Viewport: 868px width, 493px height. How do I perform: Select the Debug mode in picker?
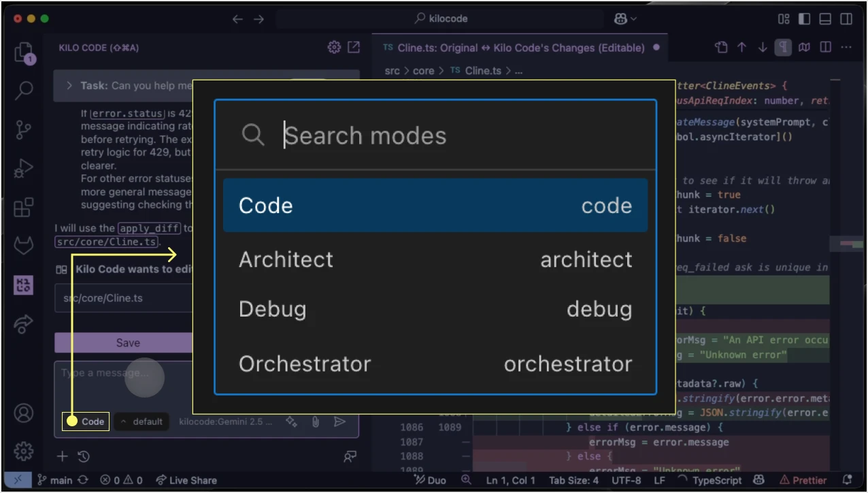[x=435, y=310]
